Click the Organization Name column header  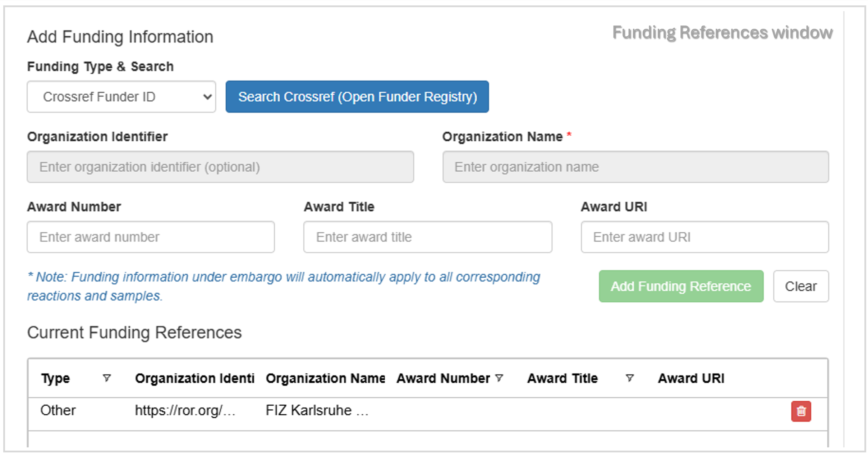pos(326,378)
